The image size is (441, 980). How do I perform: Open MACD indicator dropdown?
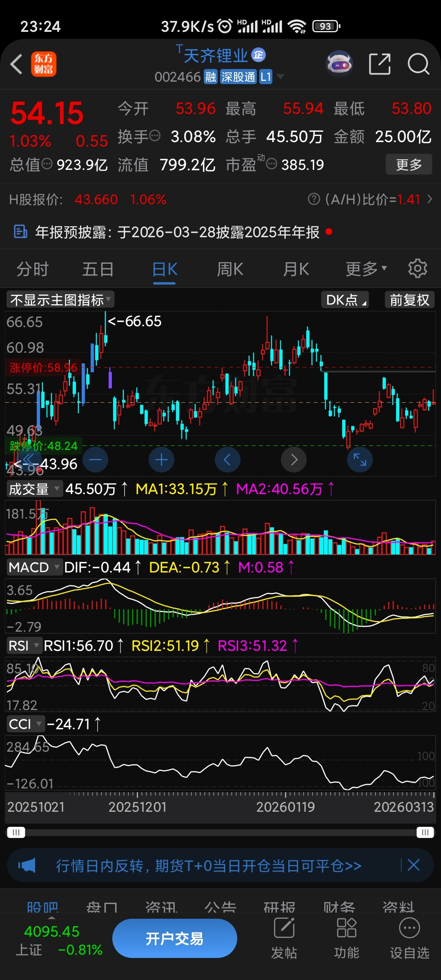pos(34,567)
